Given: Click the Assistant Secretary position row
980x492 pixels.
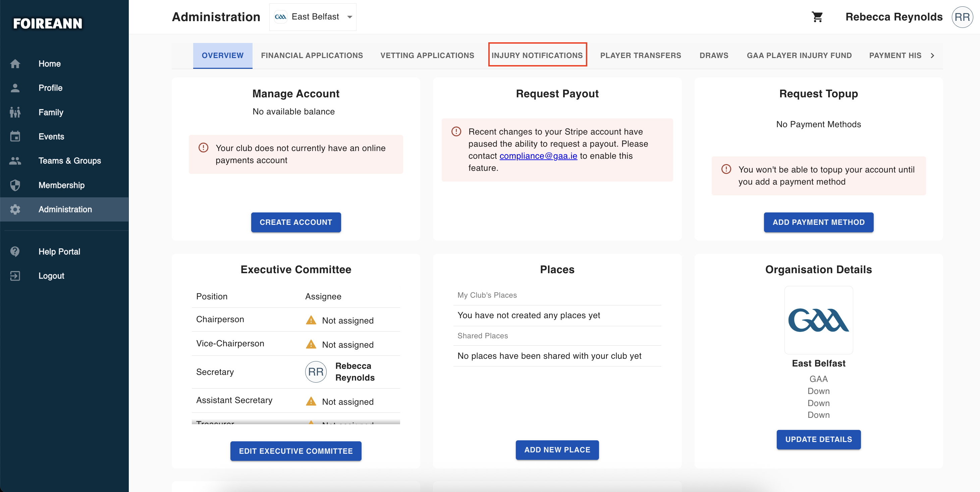Looking at the screenshot, I should (x=296, y=401).
